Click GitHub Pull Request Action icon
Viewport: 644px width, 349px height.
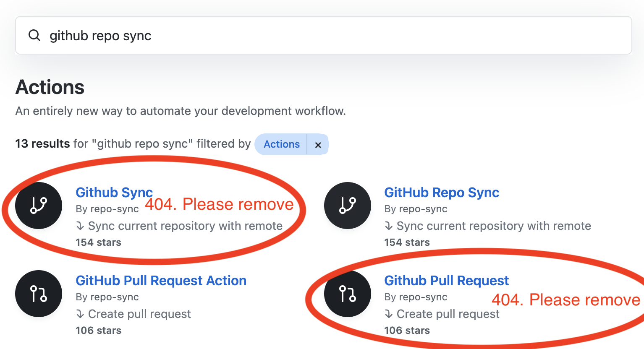[x=39, y=294]
